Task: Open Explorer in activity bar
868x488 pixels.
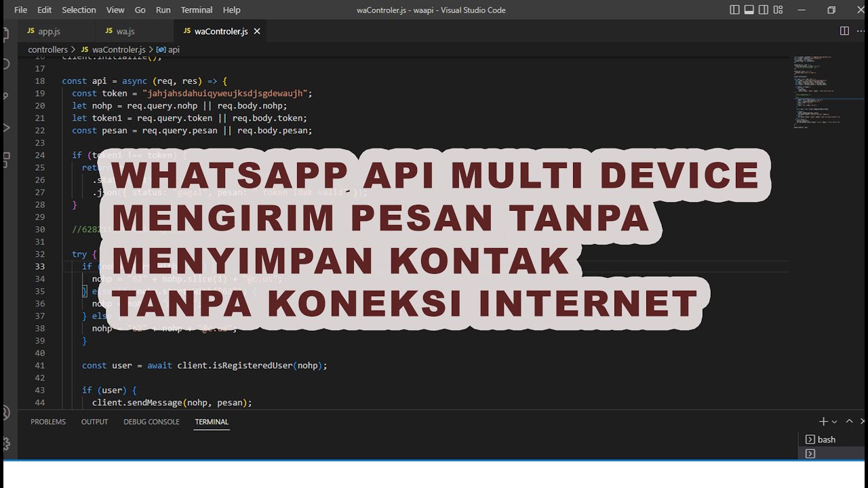Action: (5, 34)
